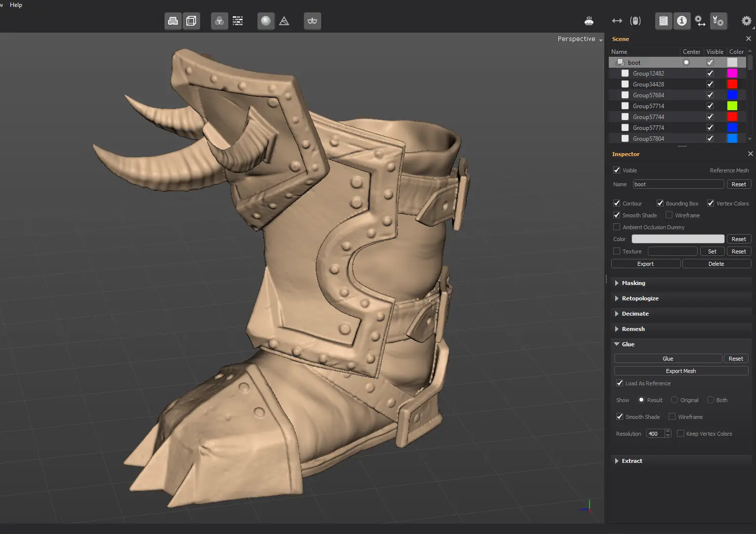Toggle the wrench and gear tools icon
This screenshot has width=756, height=534.
click(718, 21)
